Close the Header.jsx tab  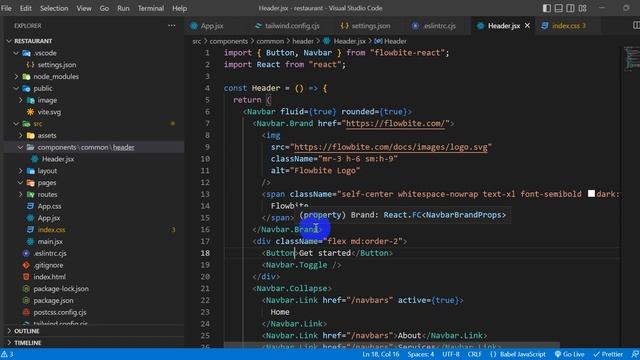(527, 26)
